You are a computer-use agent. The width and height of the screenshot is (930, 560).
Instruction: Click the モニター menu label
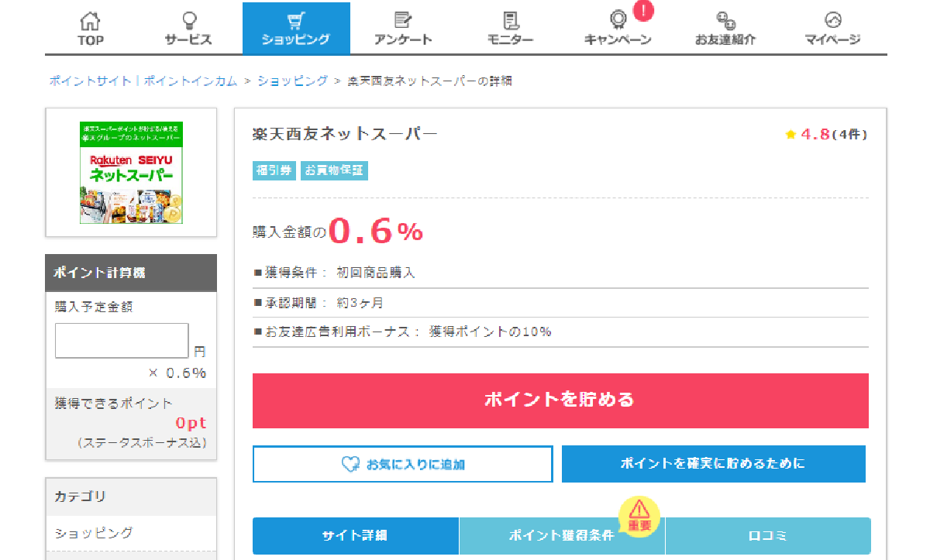point(510,40)
